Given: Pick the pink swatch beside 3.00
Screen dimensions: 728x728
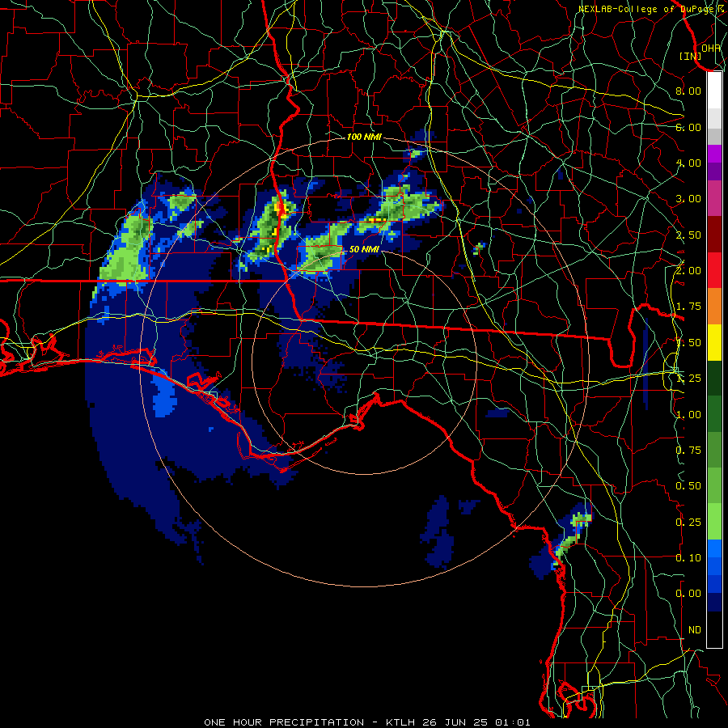Looking at the screenshot, I should click(714, 198).
